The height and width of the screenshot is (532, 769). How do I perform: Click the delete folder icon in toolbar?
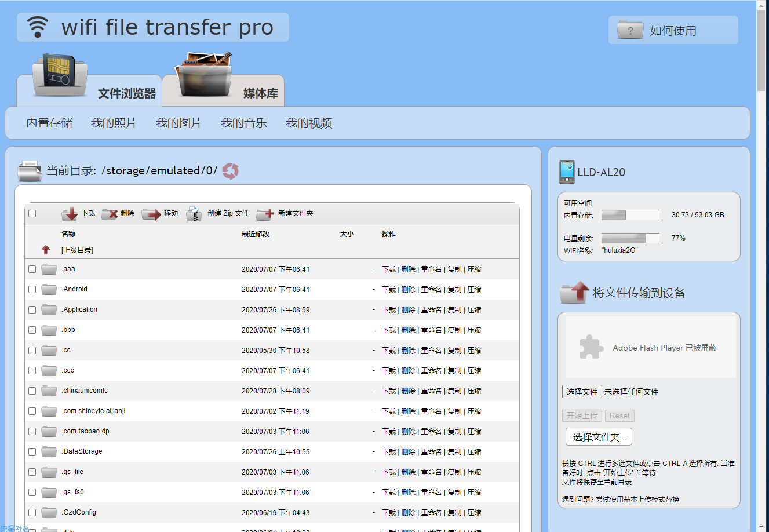pos(110,214)
